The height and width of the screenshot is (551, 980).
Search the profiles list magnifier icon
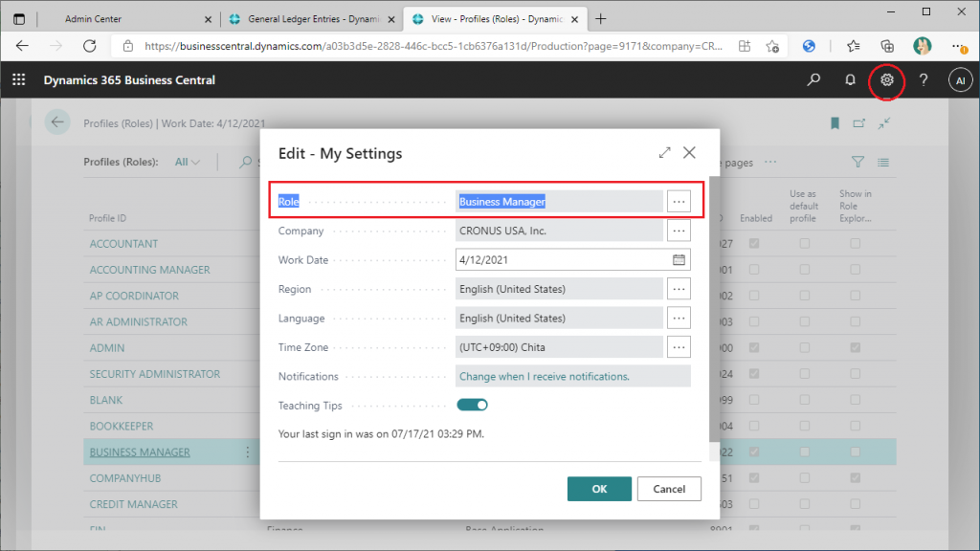click(246, 163)
